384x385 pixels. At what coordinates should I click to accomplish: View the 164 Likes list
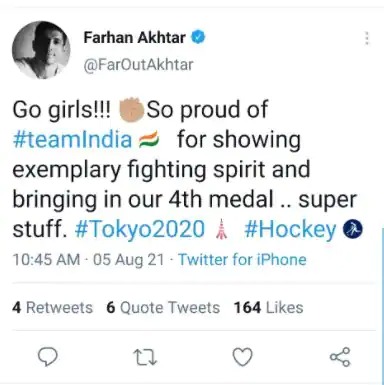tap(268, 307)
